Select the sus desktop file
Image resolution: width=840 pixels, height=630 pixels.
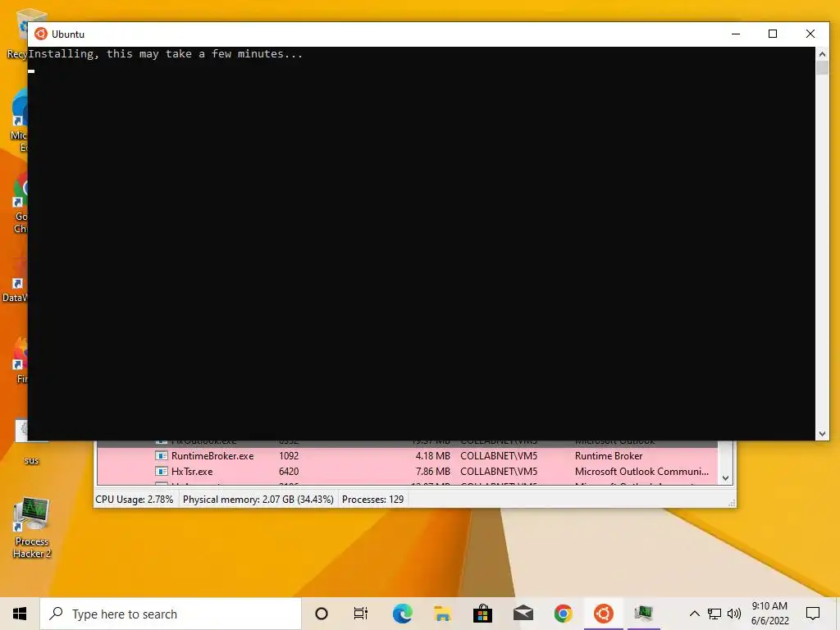32,442
